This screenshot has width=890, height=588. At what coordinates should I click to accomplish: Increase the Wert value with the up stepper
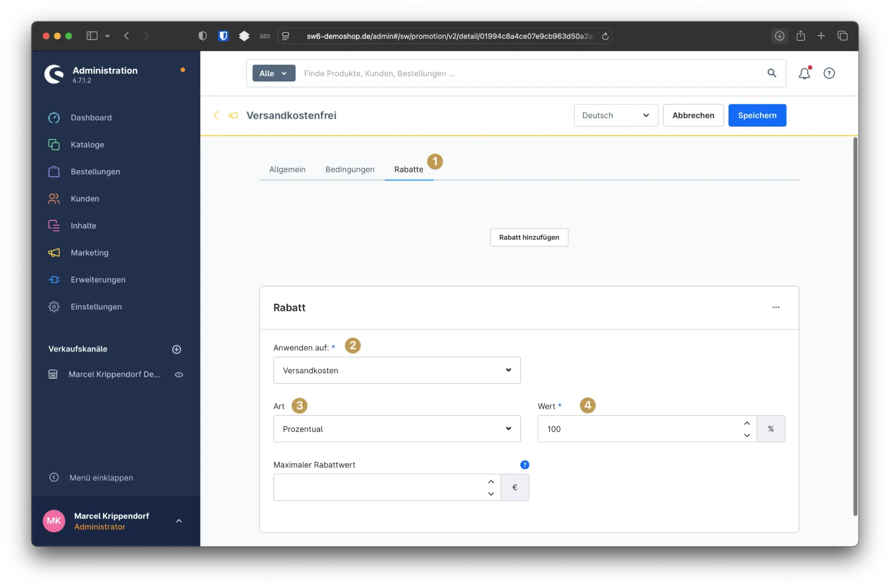[x=747, y=423]
